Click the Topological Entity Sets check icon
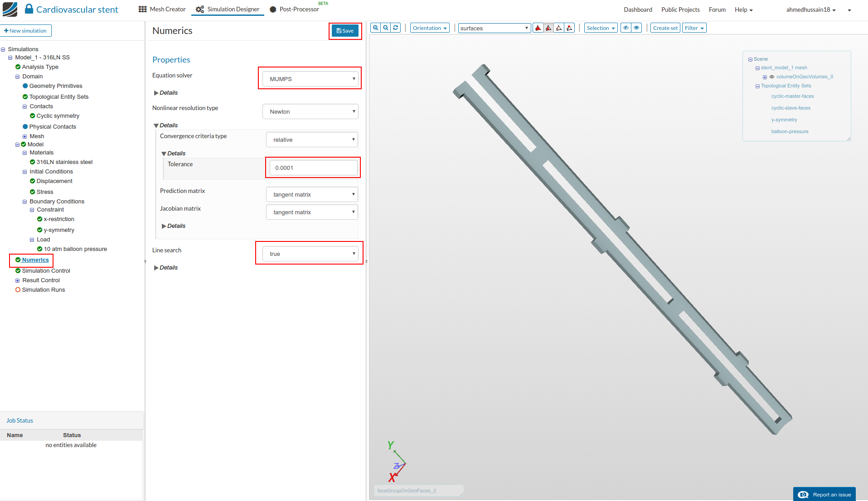The image size is (868, 501). coord(25,97)
